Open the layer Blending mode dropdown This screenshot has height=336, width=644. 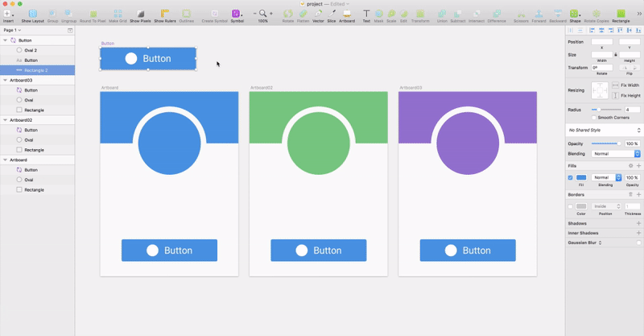(x=615, y=153)
